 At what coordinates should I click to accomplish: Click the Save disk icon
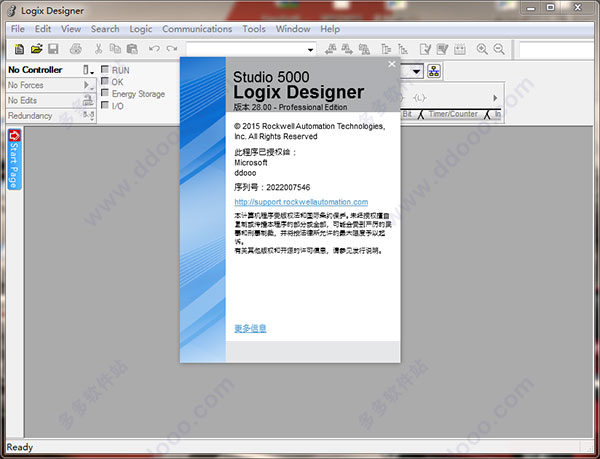click(x=53, y=49)
